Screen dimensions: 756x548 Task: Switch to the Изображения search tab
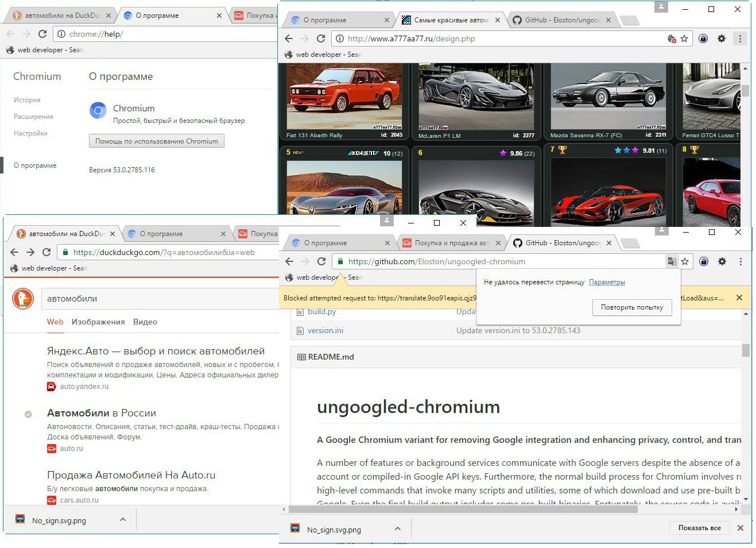coord(98,322)
